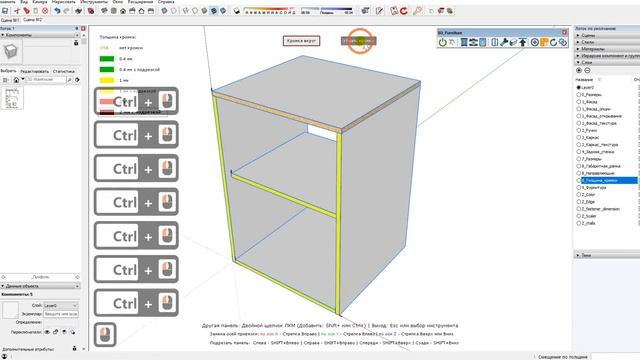Click the circular refresh arrow in SD_Furniture toolbar
The image size is (640, 360).
point(553,42)
